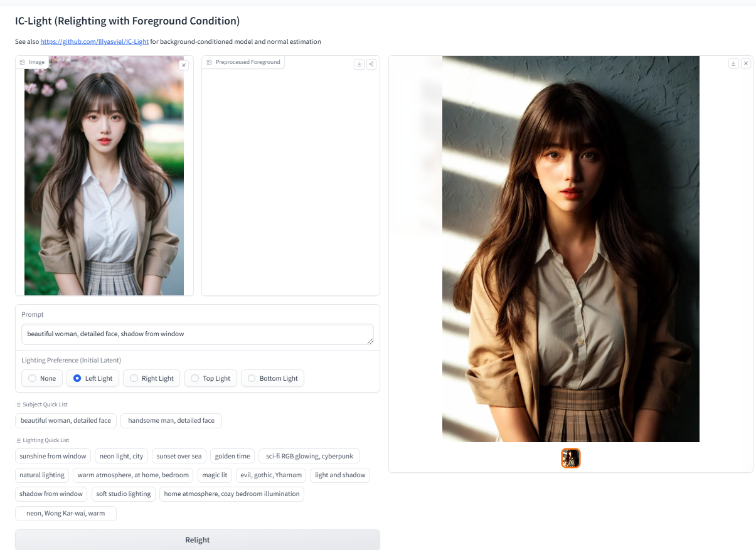Focus the Prompt text box
This screenshot has height=550, width=756.
(198, 334)
